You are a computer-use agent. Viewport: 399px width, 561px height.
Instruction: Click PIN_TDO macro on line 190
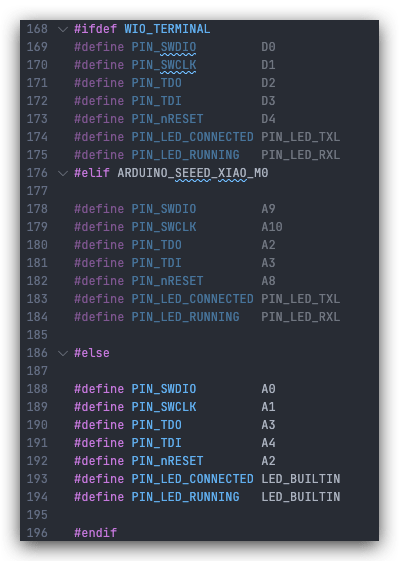pyautogui.click(x=156, y=425)
